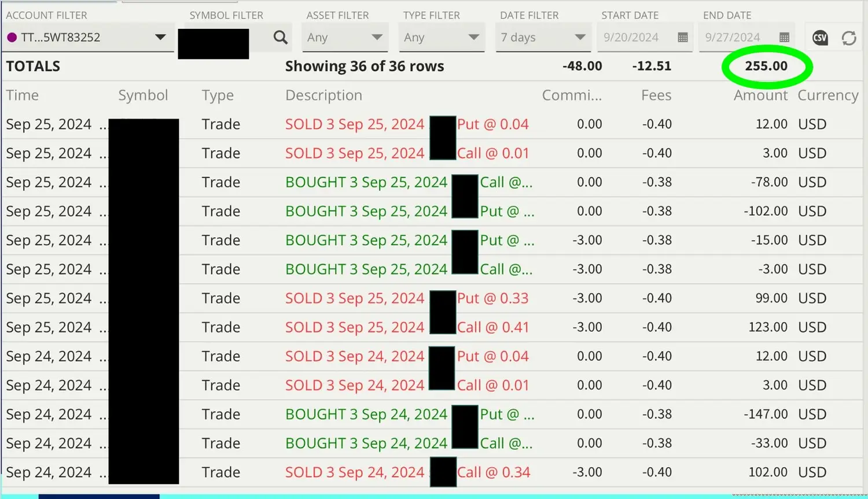Click the symbol search magnifier icon

[281, 38]
